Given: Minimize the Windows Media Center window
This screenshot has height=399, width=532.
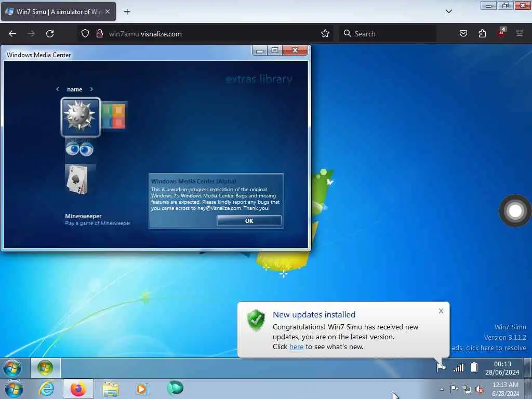Looking at the screenshot, I should point(260,50).
